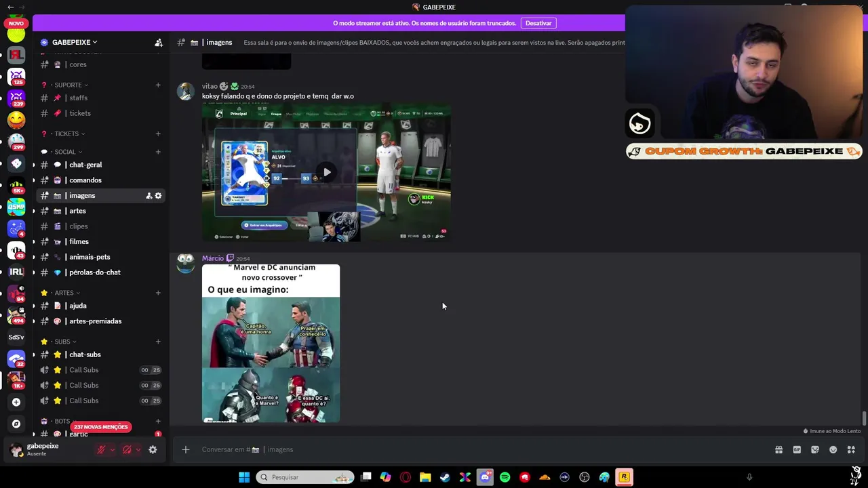Open the server with the 299 badge
This screenshot has width=868, height=488.
(x=16, y=142)
